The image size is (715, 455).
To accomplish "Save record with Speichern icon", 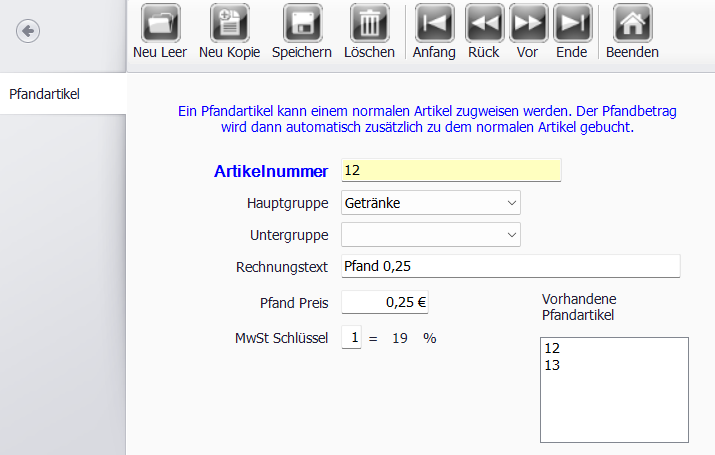I will coord(302,24).
